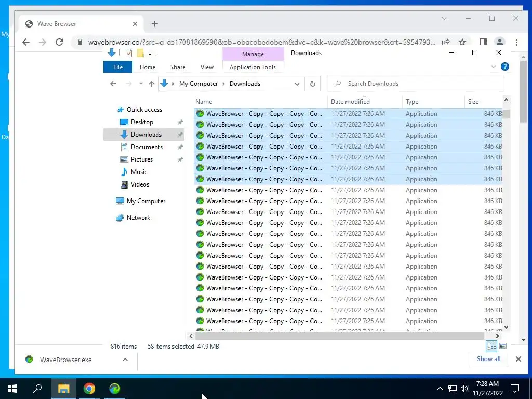Refresh the Downloads folder
The image size is (532, 399).
click(312, 84)
